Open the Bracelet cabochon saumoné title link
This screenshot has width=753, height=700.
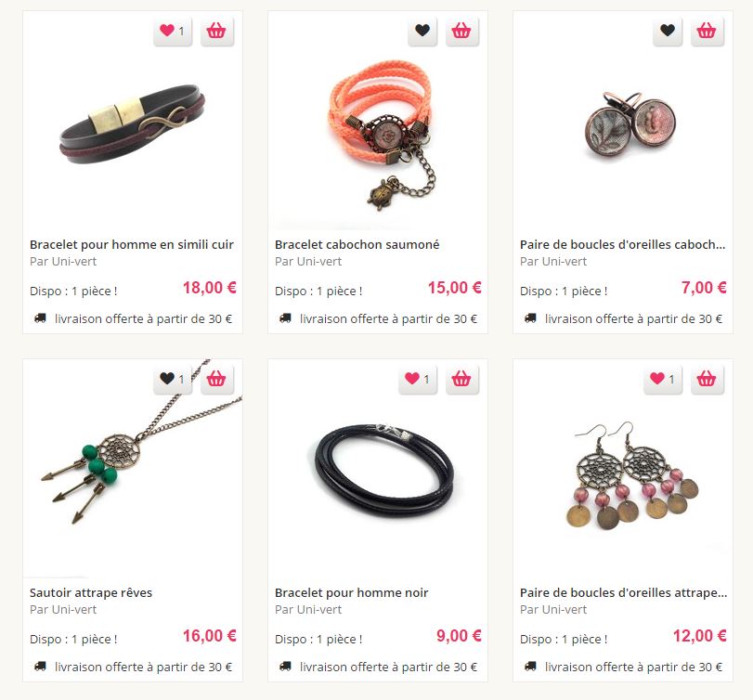click(357, 244)
